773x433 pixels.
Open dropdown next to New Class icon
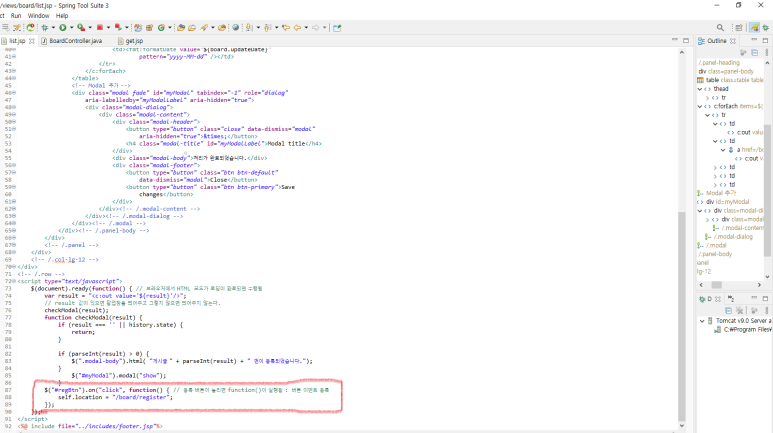point(170,28)
